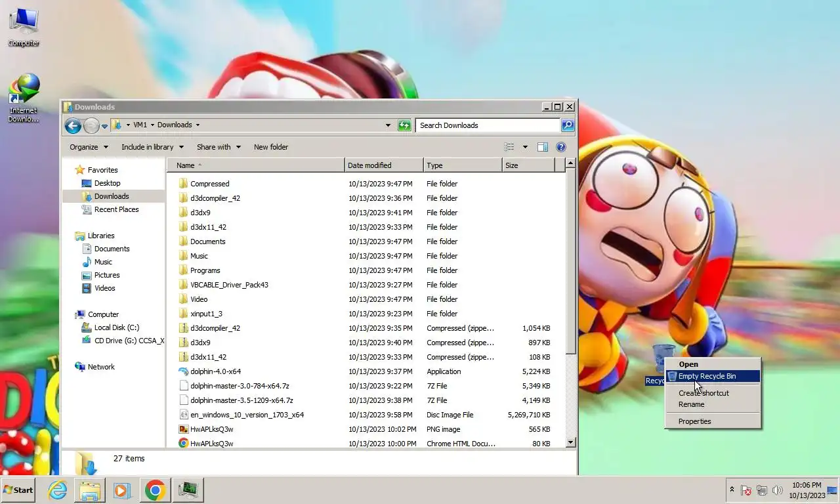
Task: Sort by the Type column header
Action: tap(463, 165)
